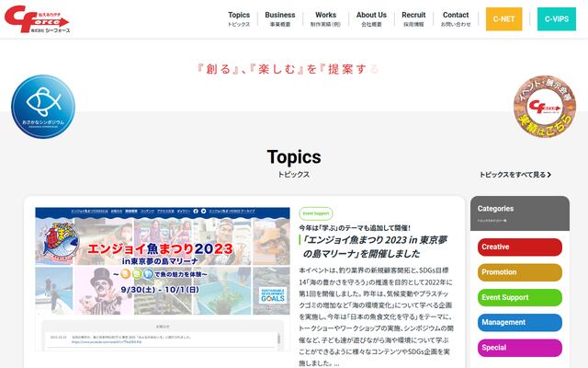Open the Business menu item

[x=280, y=18]
